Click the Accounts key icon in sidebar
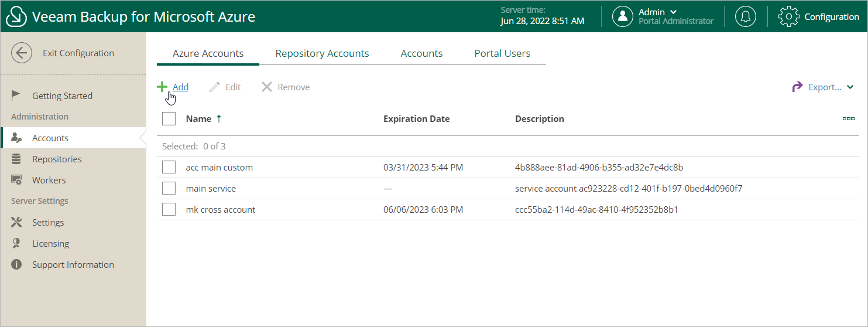Image resolution: width=868 pixels, height=327 pixels. pyautogui.click(x=16, y=138)
